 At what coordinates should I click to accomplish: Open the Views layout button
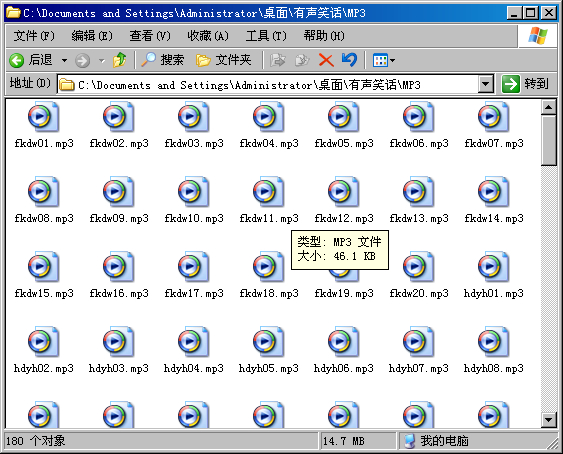(380, 60)
